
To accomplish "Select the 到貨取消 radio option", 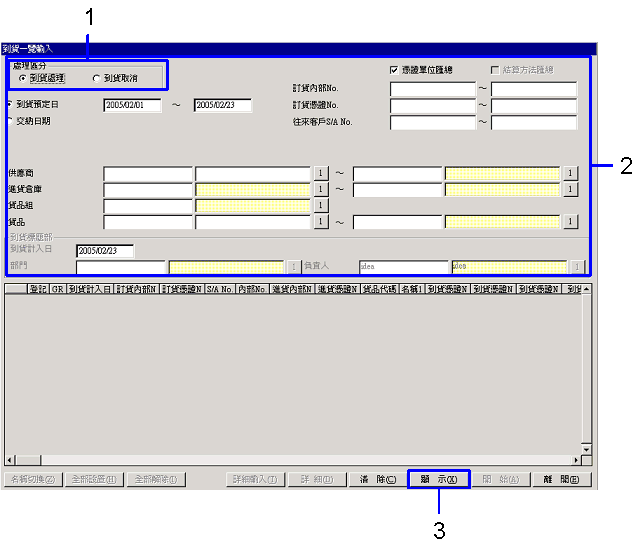I will tap(96, 78).
